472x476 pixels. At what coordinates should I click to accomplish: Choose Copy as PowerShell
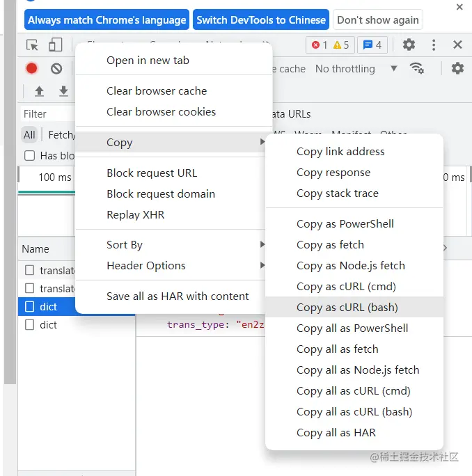pos(354,224)
